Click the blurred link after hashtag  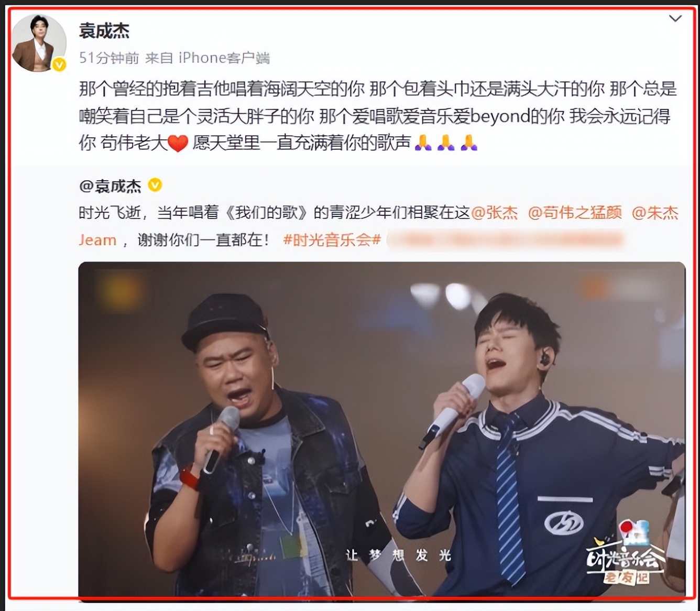coord(505,240)
